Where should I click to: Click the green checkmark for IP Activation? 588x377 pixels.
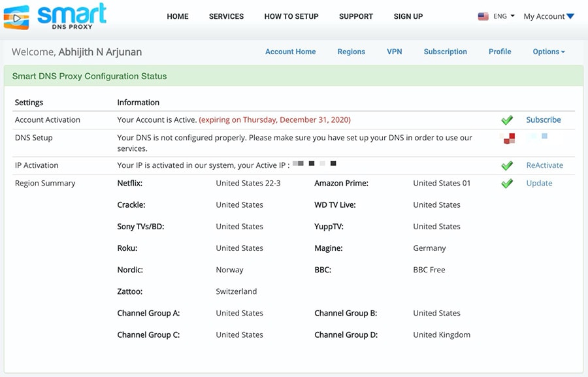pyautogui.click(x=507, y=165)
